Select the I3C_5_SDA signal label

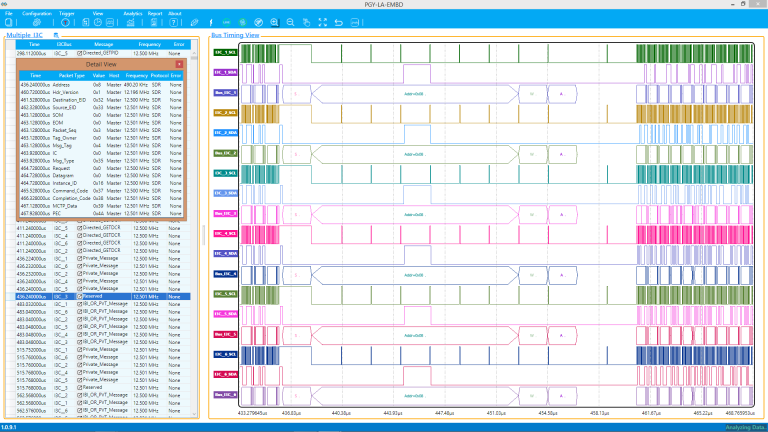click(225, 314)
